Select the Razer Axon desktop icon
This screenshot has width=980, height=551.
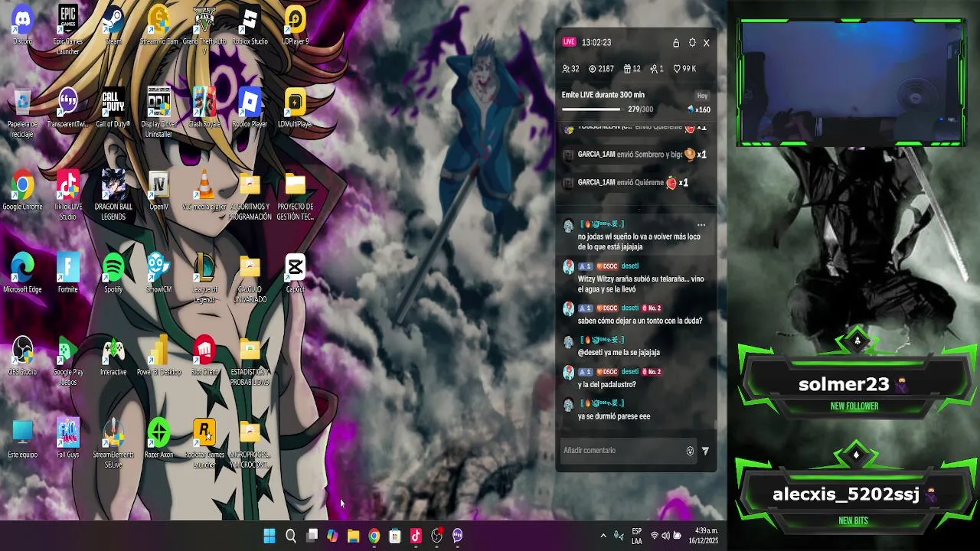coord(158,439)
